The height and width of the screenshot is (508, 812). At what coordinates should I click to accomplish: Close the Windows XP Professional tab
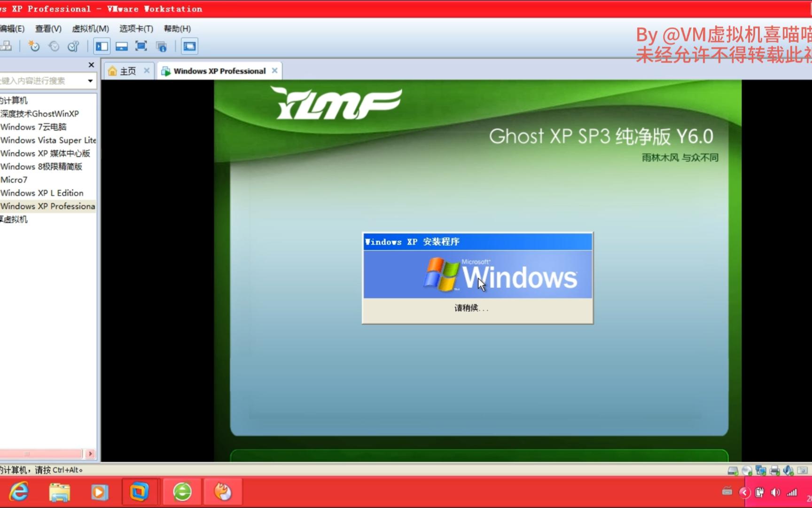275,71
